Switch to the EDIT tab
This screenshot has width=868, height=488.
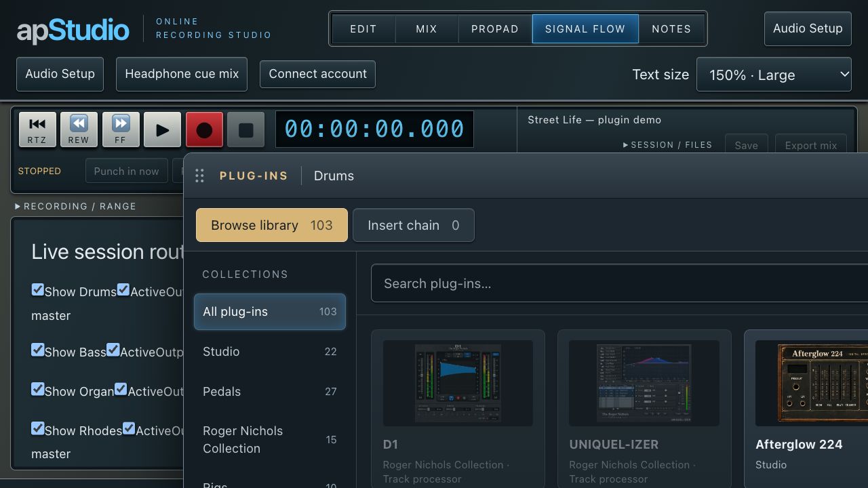click(363, 29)
